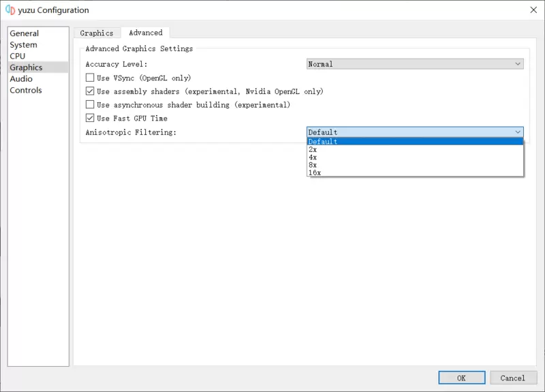Disable Use Fast GPU Time
The height and width of the screenshot is (392, 545).
(90, 118)
